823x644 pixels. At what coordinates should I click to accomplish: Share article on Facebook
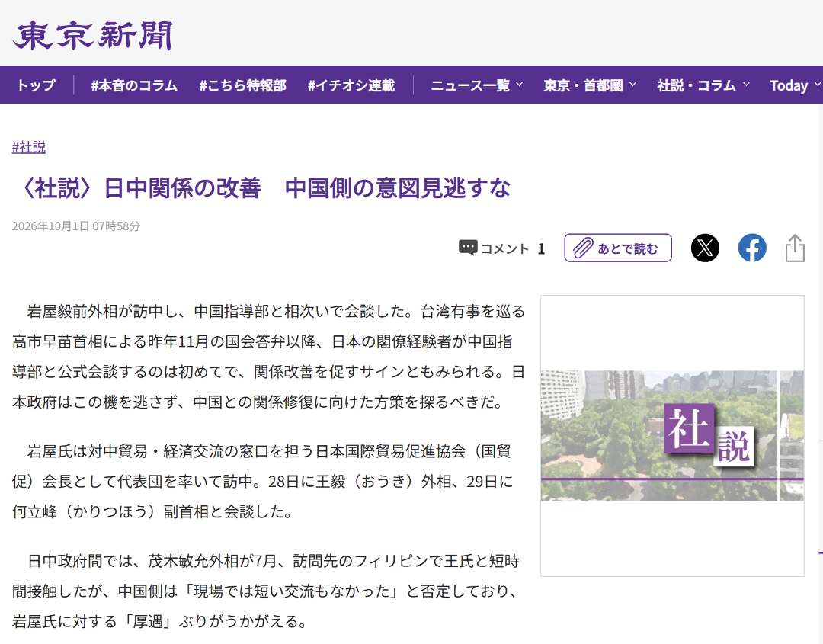752,248
